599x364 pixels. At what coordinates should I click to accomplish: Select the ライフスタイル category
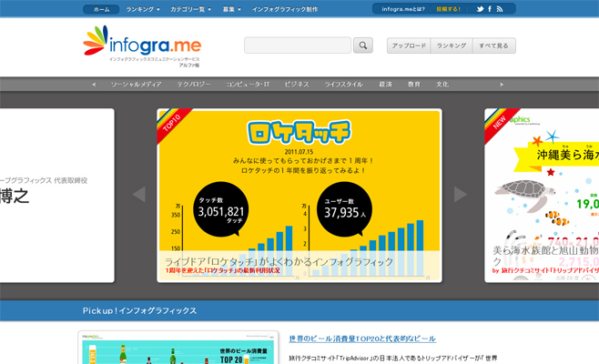pyautogui.click(x=344, y=85)
